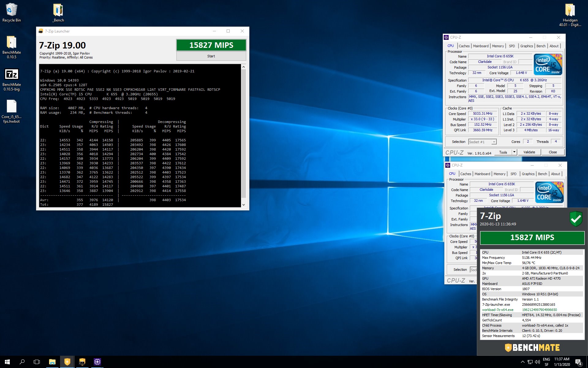588x368 pixels.
Task: Click workload-7z-x64.exe entry in BenchMate
Action: click(x=532, y=310)
